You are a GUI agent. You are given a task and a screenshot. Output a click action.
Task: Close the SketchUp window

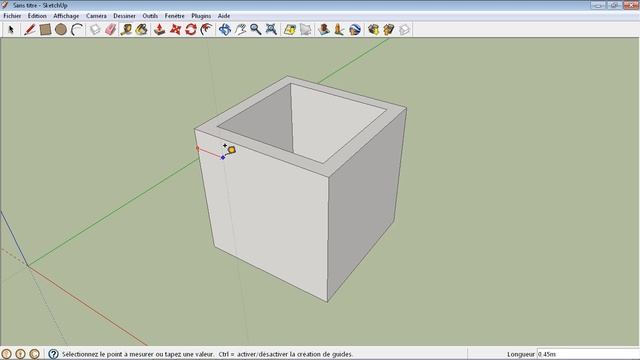click(x=630, y=5)
